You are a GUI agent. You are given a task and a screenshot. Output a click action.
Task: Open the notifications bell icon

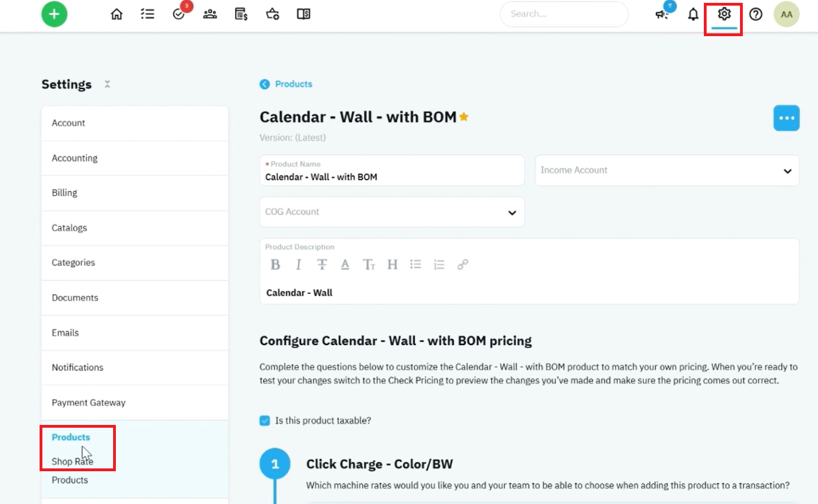(x=693, y=14)
